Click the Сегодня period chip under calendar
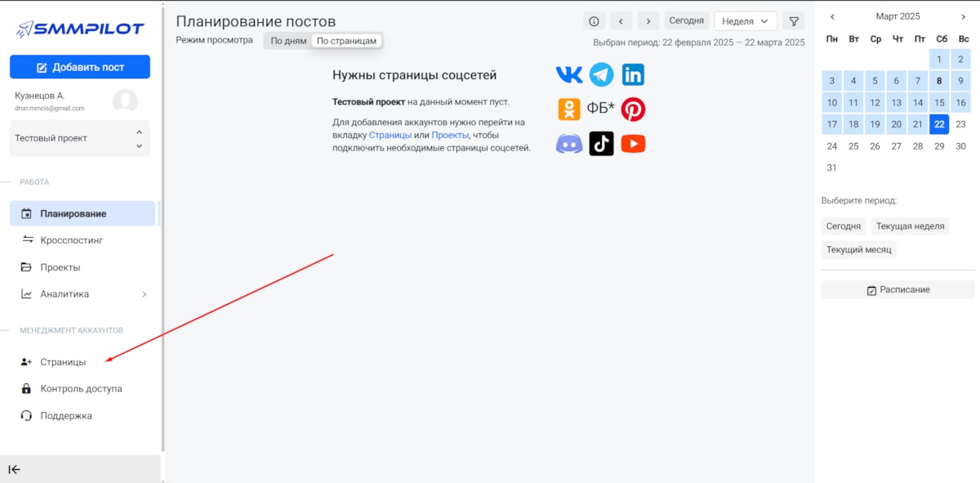The width and height of the screenshot is (980, 483). tap(844, 226)
